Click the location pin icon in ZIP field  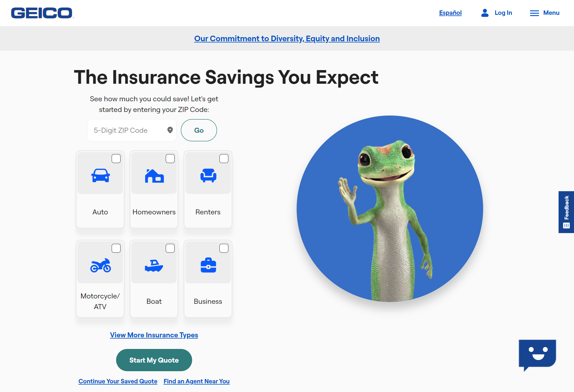click(170, 130)
